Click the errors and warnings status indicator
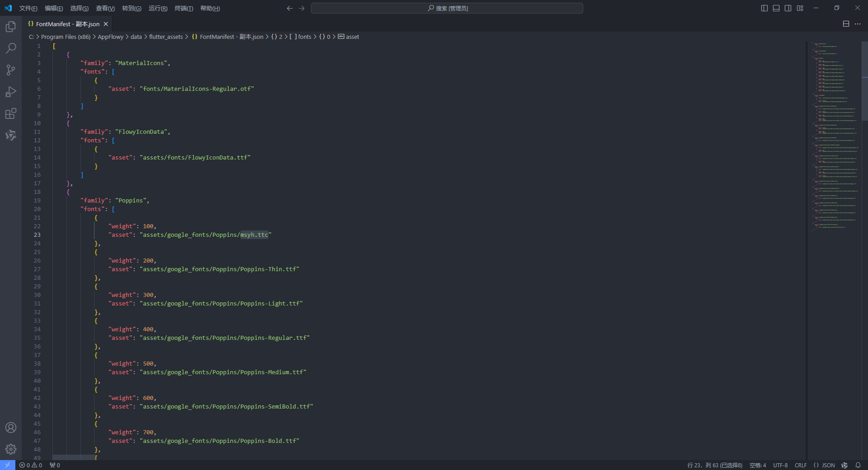Image resolution: width=868 pixels, height=470 pixels. pos(31,465)
